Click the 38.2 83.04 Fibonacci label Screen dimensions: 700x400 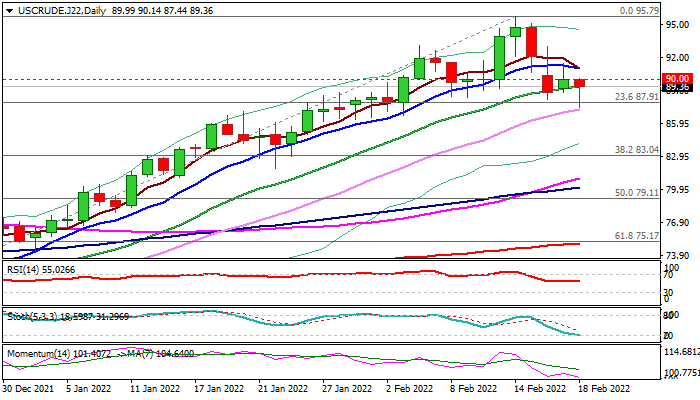(x=634, y=149)
